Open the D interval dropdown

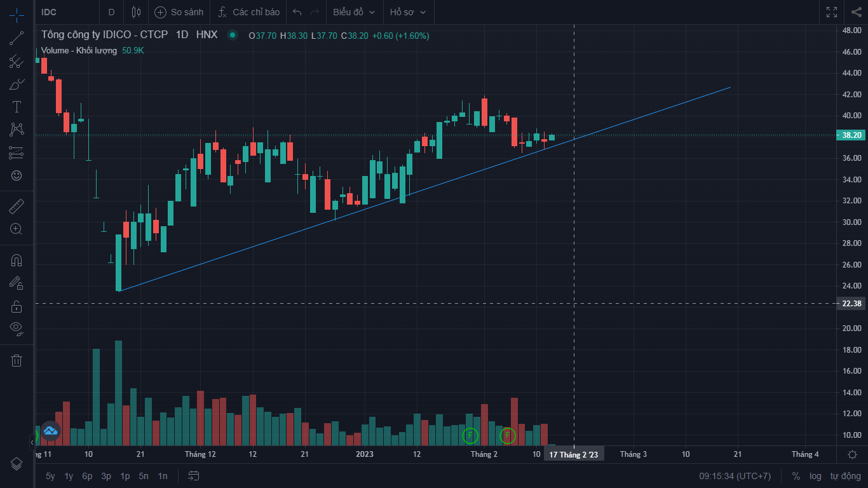(112, 12)
